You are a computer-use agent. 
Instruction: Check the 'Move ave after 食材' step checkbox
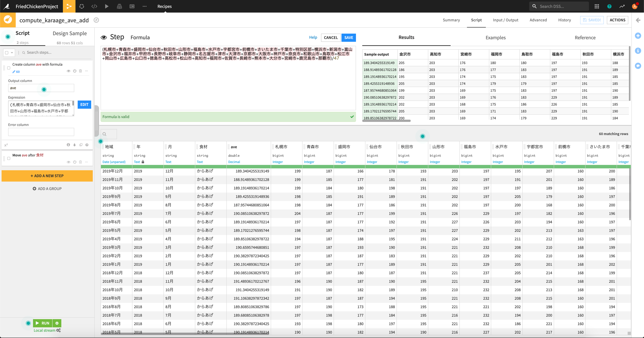9,158
